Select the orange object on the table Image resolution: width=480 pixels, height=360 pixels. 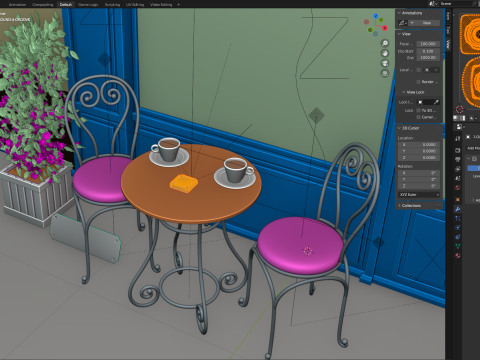tap(184, 183)
